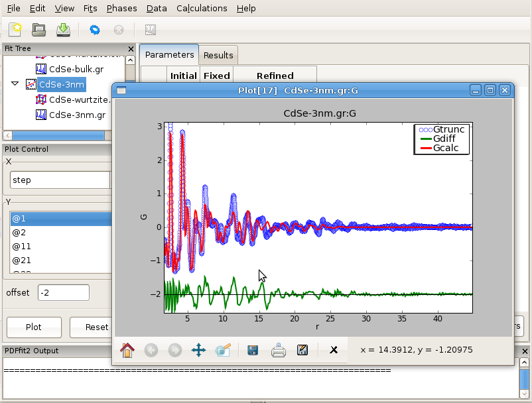
Task: Click the Back arrow in plot toolbar
Action: click(x=151, y=350)
